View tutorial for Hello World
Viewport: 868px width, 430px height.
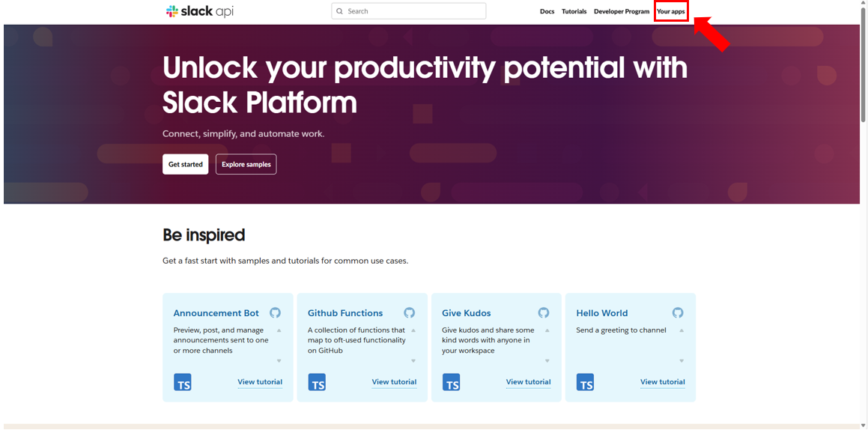pyautogui.click(x=663, y=382)
